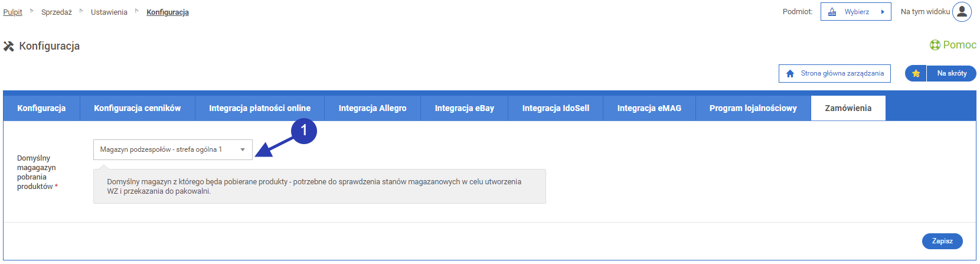This screenshot has height=264, width=980.
Task: Follow the Pulpit breadcrumb link
Action: click(x=12, y=12)
